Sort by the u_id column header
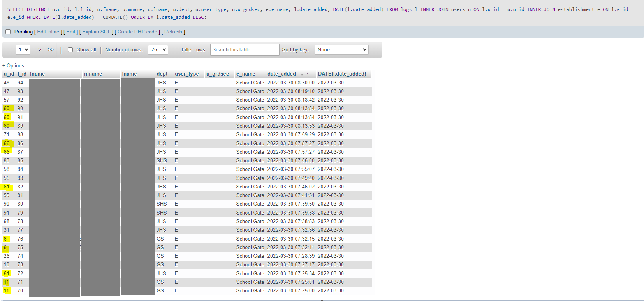 point(9,74)
